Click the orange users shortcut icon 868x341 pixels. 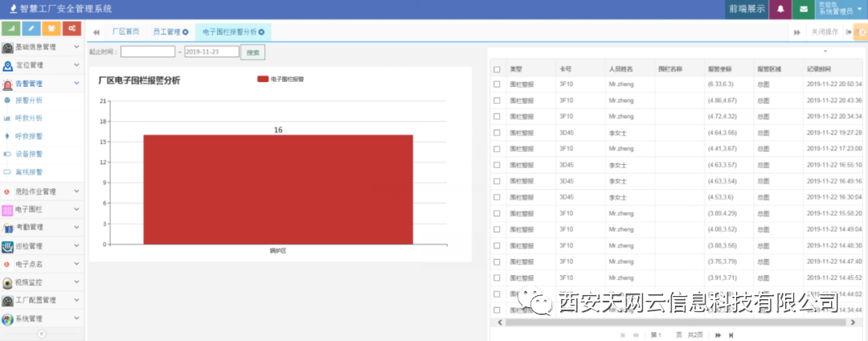tap(51, 28)
